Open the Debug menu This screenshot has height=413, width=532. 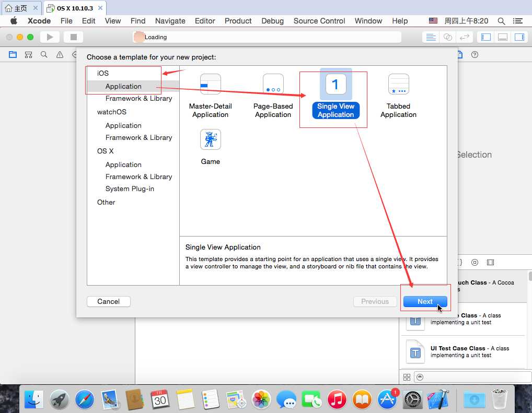[272, 21]
